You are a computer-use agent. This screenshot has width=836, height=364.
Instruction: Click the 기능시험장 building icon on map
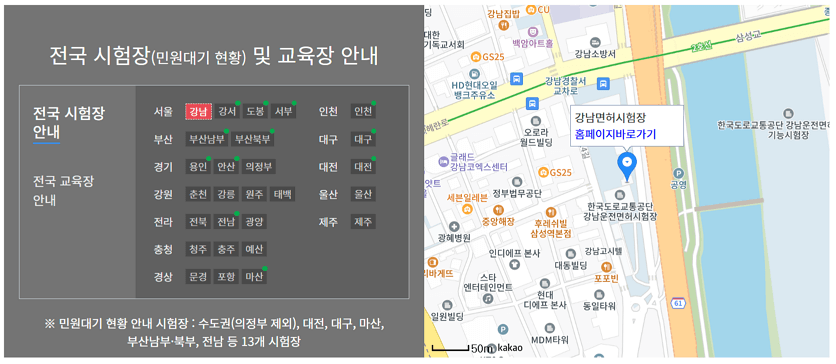click(788, 114)
